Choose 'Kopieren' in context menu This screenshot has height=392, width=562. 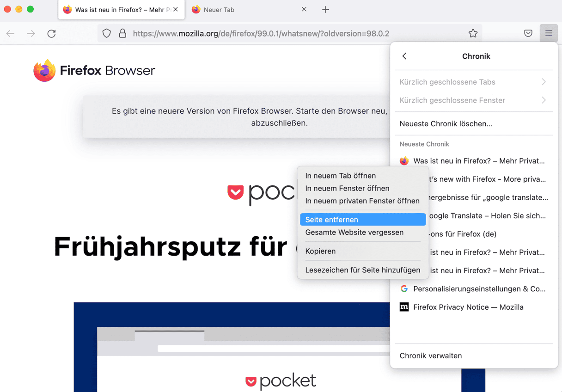point(363,251)
